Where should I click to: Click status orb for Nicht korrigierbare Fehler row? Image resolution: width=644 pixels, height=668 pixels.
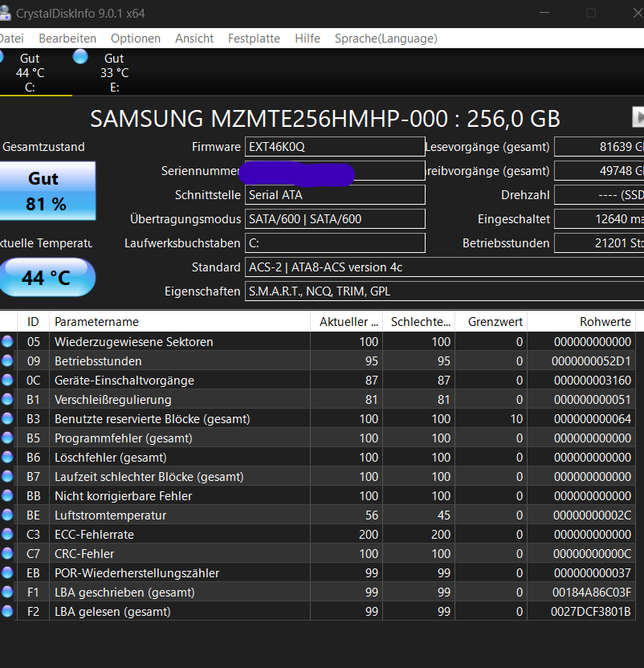pos(7,495)
